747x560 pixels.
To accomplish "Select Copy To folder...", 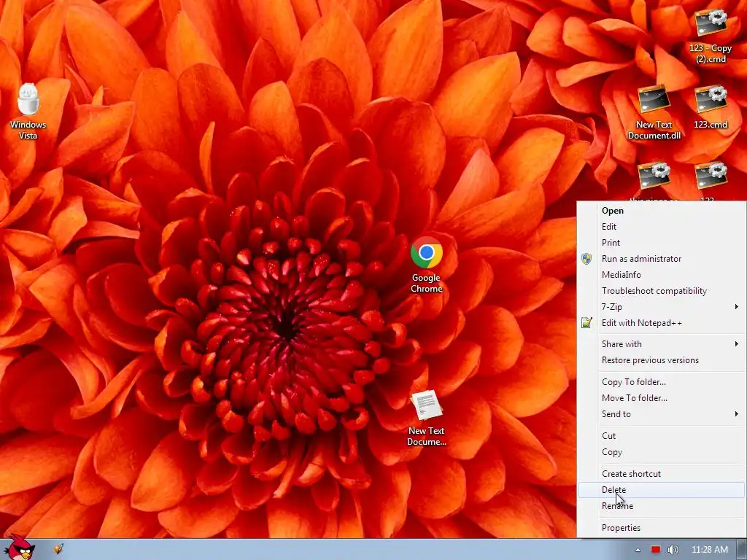I will pyautogui.click(x=662, y=382).
